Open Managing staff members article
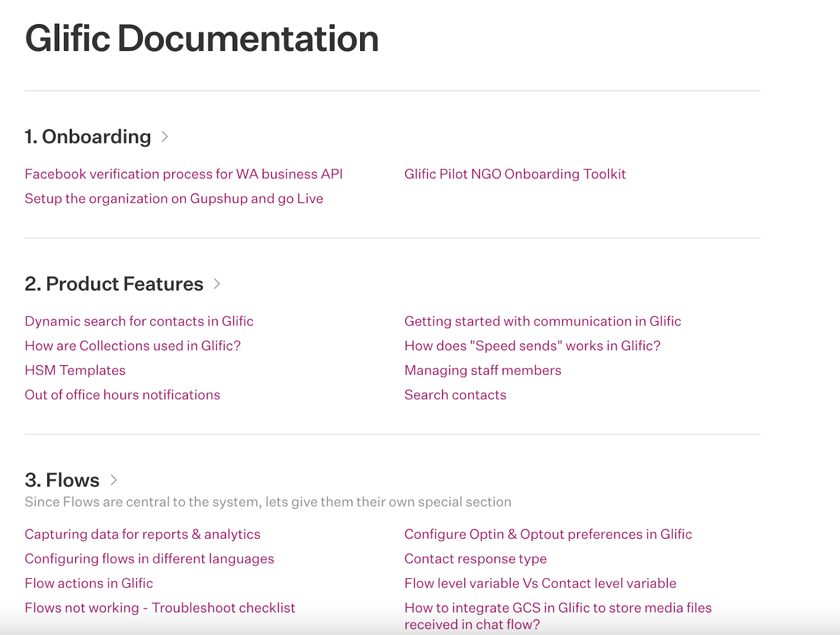 tap(483, 370)
